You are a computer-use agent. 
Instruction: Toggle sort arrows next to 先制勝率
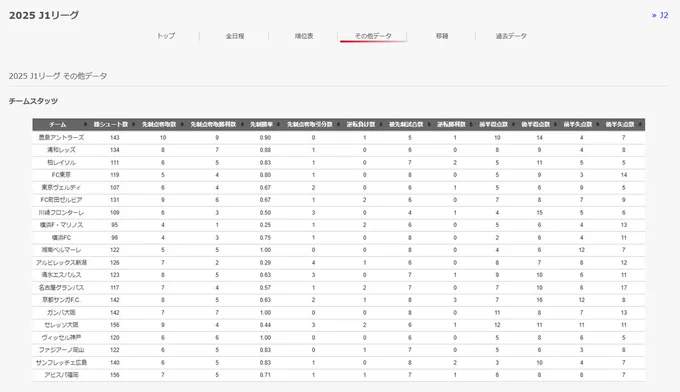pos(278,124)
